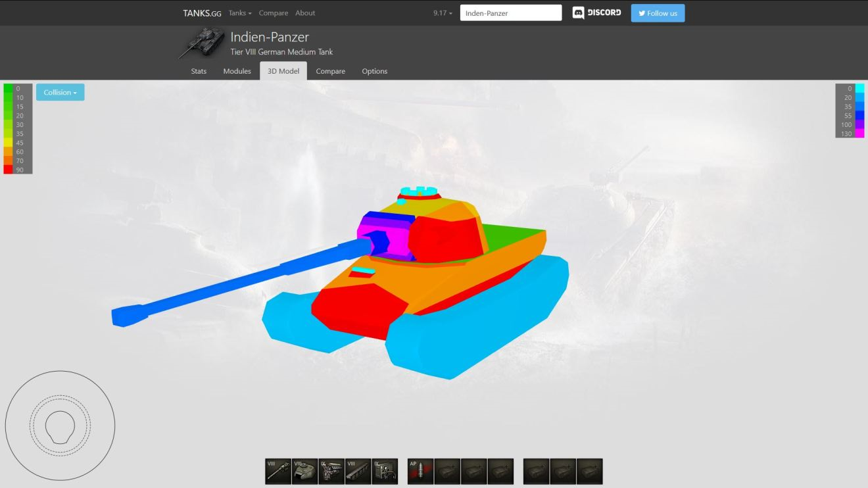Expand the Tanks menu in navbar
The width and height of the screenshot is (868, 488).
point(240,13)
